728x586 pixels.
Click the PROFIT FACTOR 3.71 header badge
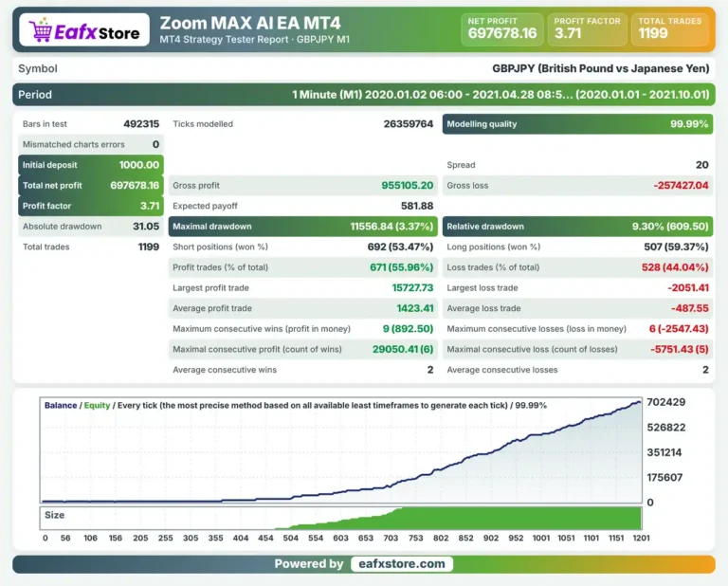coord(588,29)
